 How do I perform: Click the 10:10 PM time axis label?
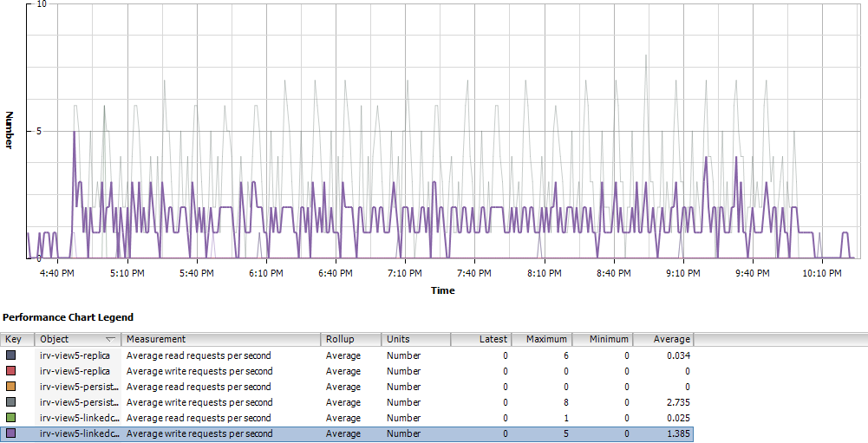pyautogui.click(x=821, y=273)
